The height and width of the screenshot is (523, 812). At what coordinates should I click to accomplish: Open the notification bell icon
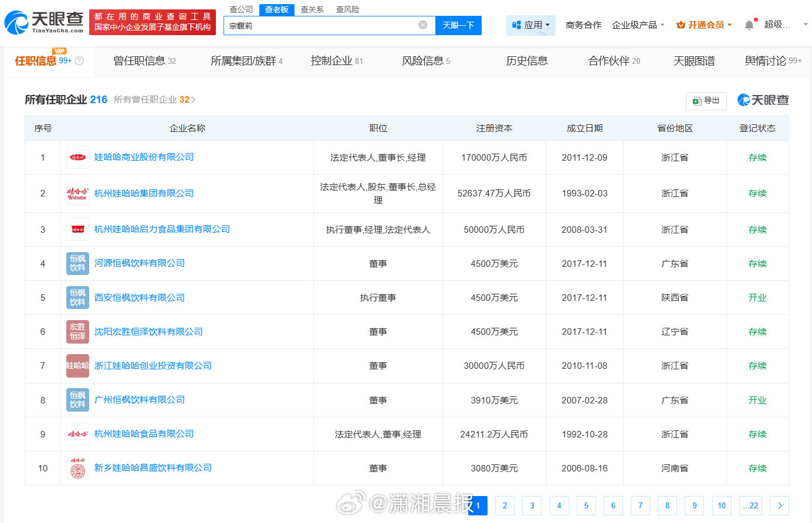click(749, 25)
